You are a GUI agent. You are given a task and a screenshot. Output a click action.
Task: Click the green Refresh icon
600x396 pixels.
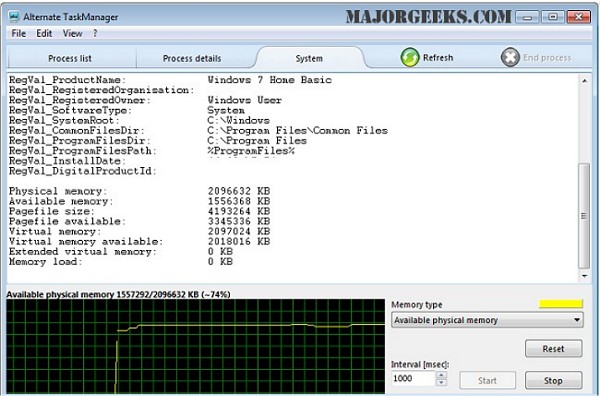click(x=410, y=58)
